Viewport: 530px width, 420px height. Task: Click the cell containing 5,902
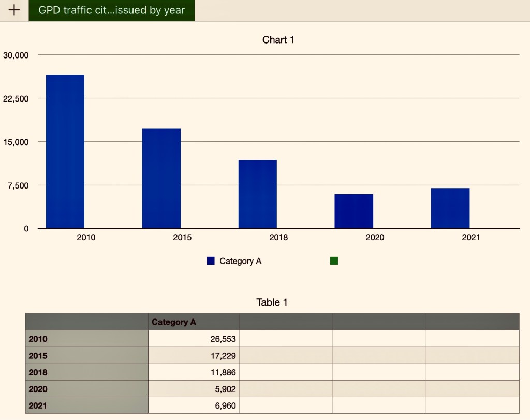[x=194, y=389]
